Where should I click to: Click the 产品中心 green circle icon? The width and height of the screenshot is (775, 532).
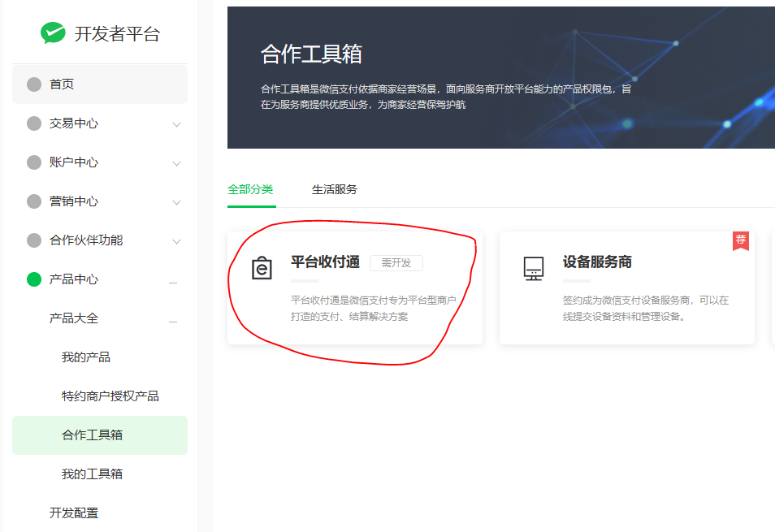click(34, 279)
